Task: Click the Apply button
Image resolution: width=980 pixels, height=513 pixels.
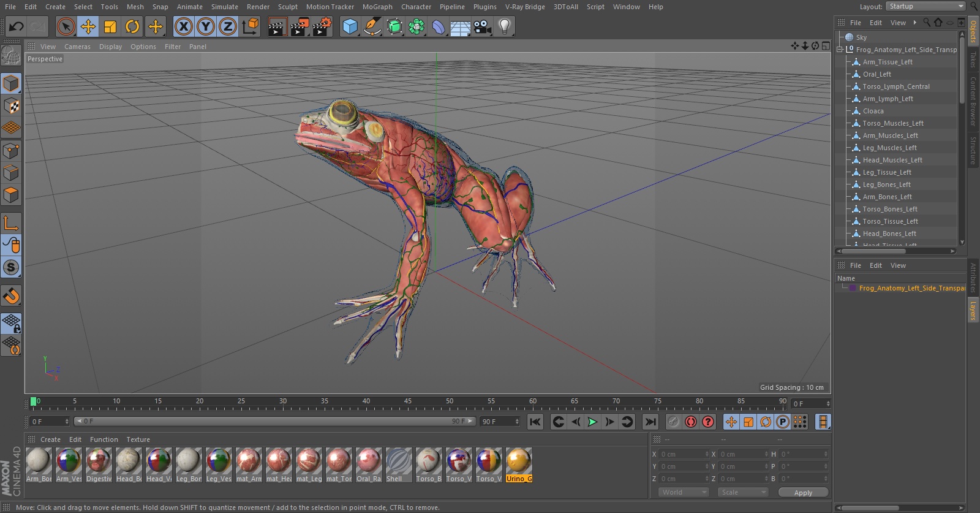Action: [x=803, y=492]
